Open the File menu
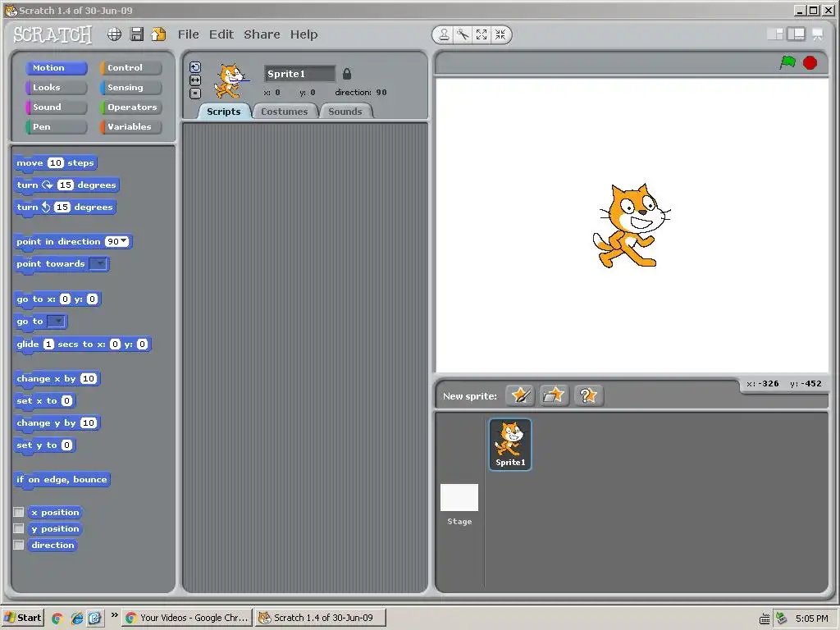The height and width of the screenshot is (630, 840). 189,34
